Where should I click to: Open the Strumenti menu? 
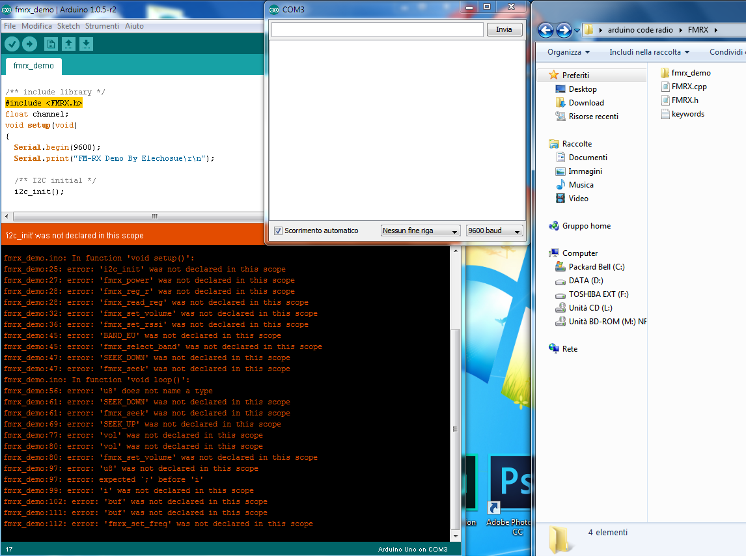coord(102,26)
